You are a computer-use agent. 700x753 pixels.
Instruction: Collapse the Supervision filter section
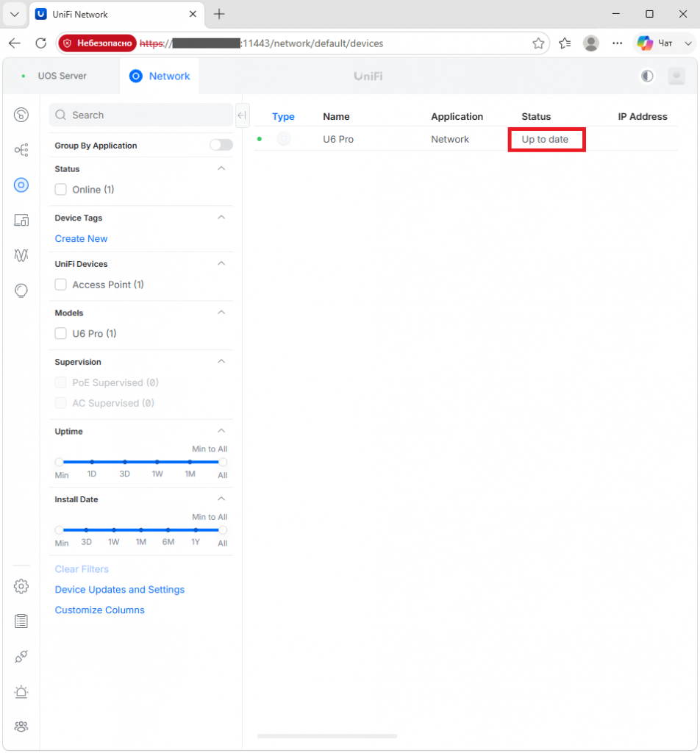[x=221, y=362]
